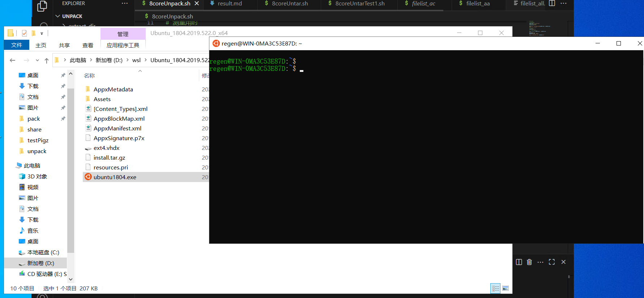644x298 pixels.
Task: Switch to large icons view layout
Action: tap(506, 288)
